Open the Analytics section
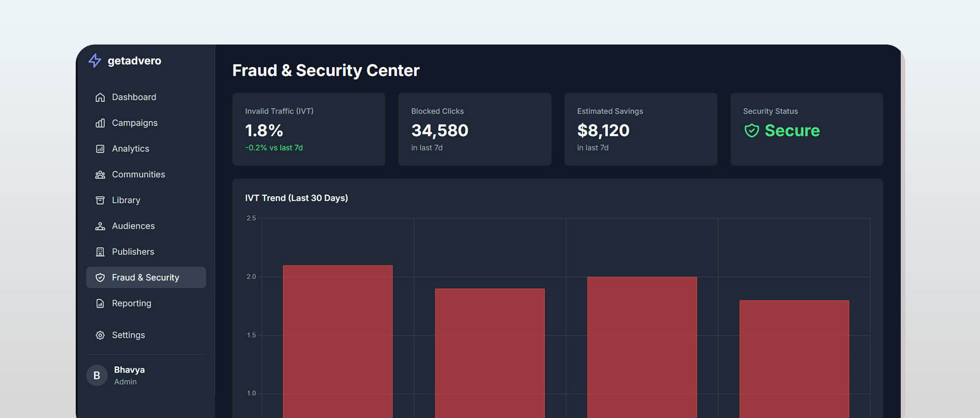Screen dimensions: 980x418 pyautogui.click(x=130, y=149)
